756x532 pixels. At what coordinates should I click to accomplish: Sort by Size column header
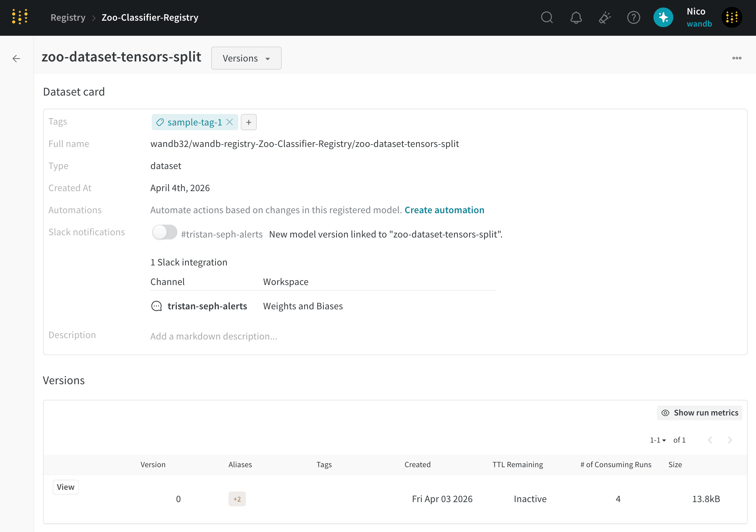coord(675,464)
